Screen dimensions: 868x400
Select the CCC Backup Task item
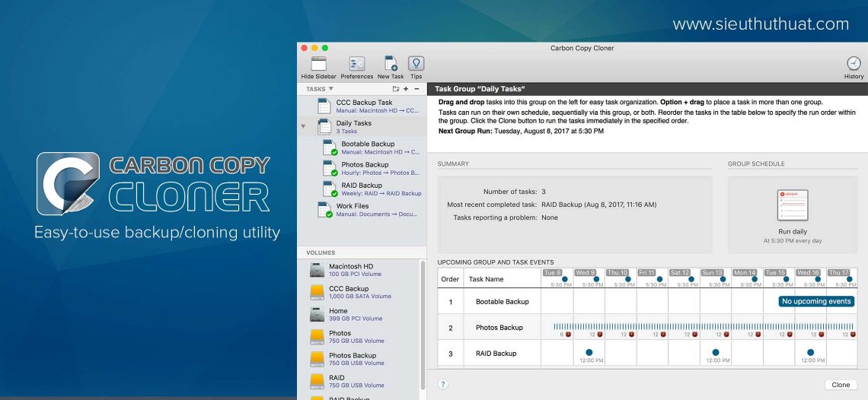point(362,106)
